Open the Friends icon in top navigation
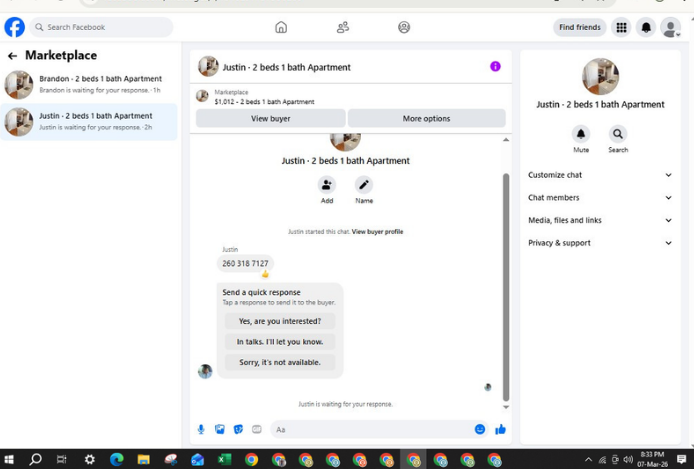The image size is (694, 469). coord(343,27)
